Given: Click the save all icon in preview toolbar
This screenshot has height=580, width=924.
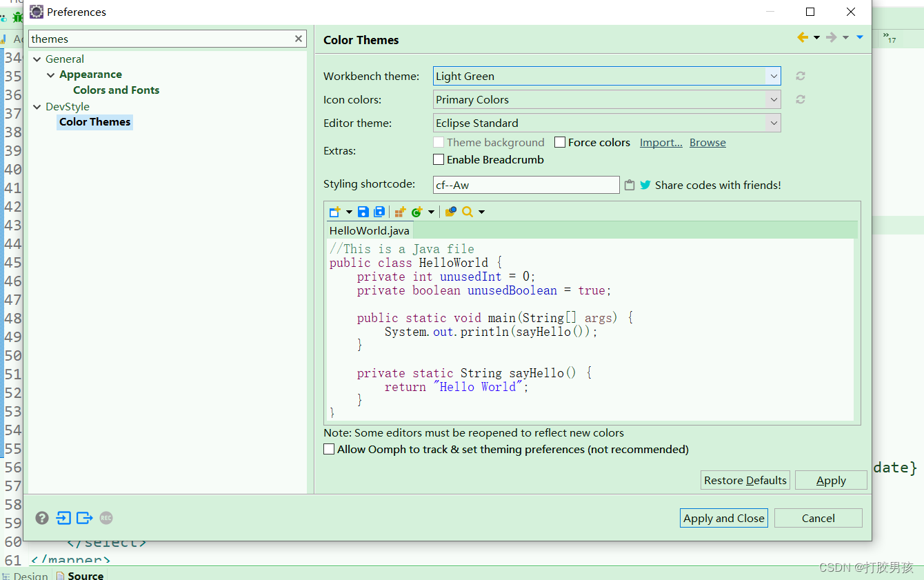Looking at the screenshot, I should (379, 212).
